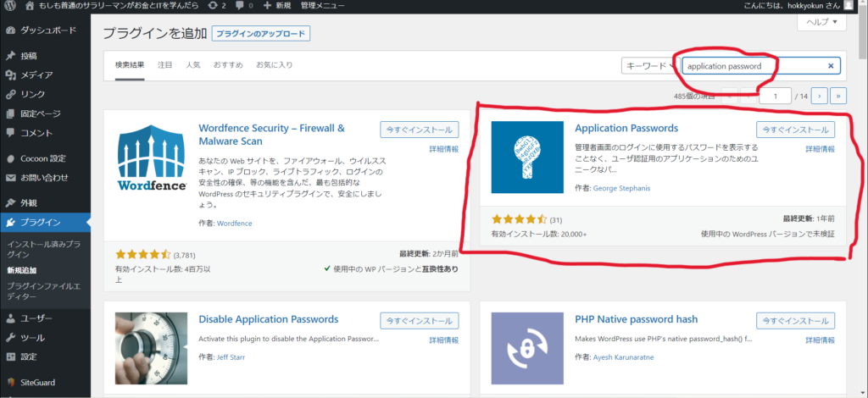Click the リンク chain icon in sidebar
Screen dimensions: 868x398
point(10,95)
